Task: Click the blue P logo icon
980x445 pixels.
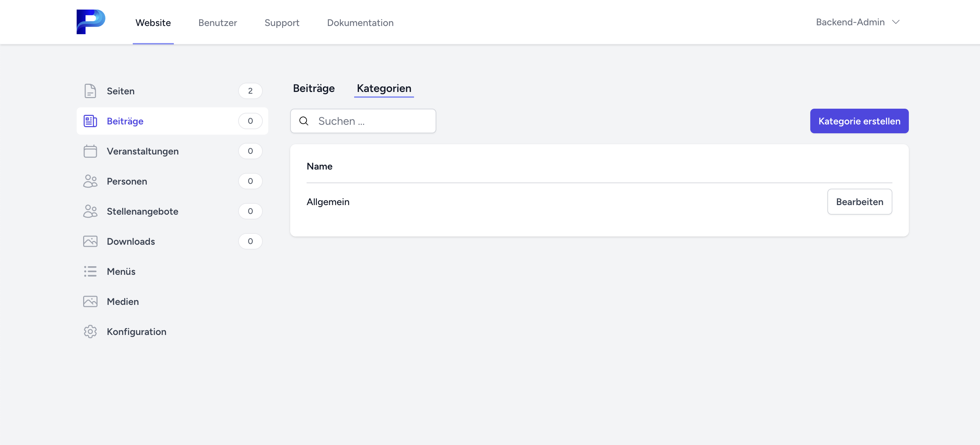Action: point(91,22)
